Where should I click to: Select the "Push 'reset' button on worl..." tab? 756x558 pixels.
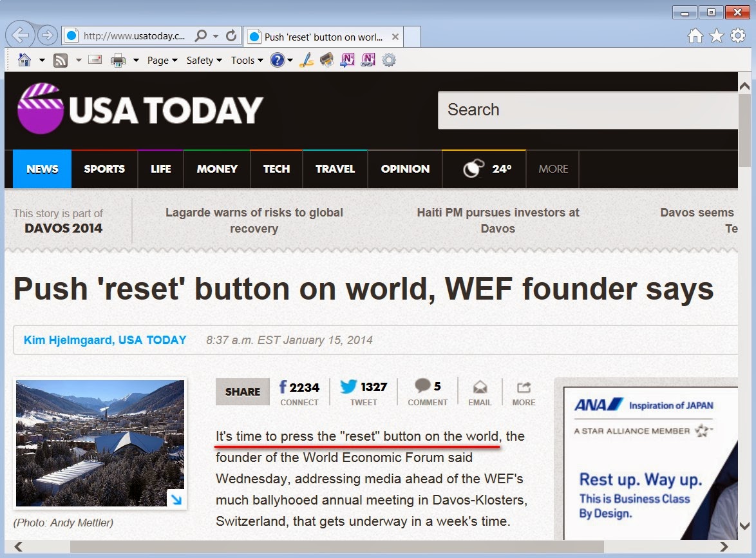click(x=323, y=37)
